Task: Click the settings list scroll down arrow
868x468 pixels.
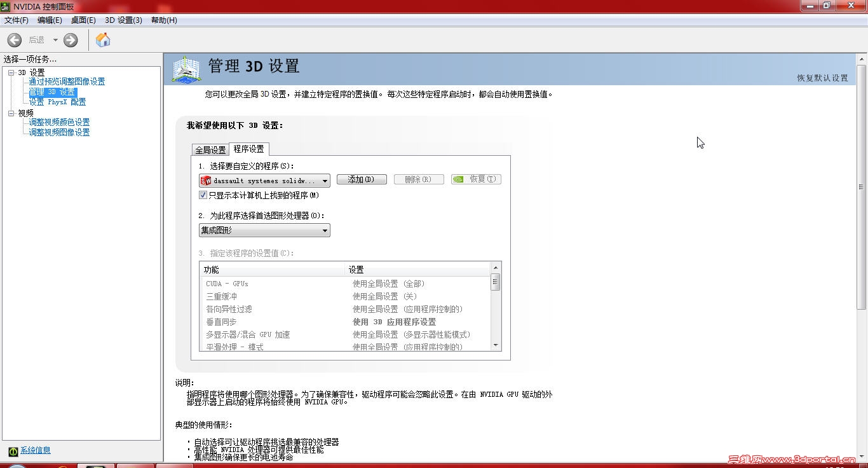Action: [496, 345]
